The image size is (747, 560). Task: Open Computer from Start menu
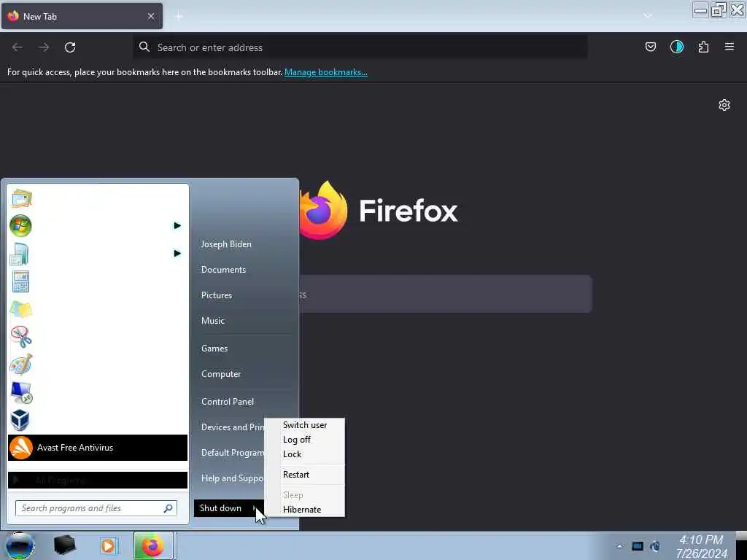click(221, 374)
